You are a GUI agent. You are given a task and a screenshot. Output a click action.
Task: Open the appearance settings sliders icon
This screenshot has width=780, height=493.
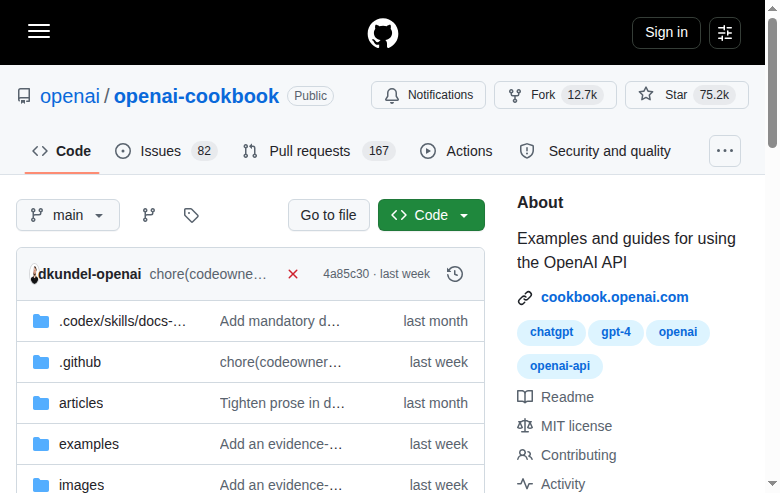[x=725, y=33]
